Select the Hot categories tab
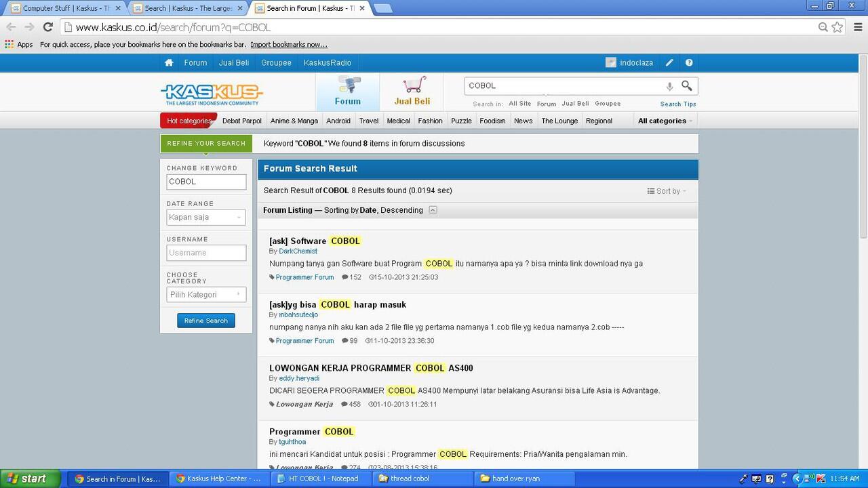Image resolution: width=868 pixels, height=488 pixels. 189,121
